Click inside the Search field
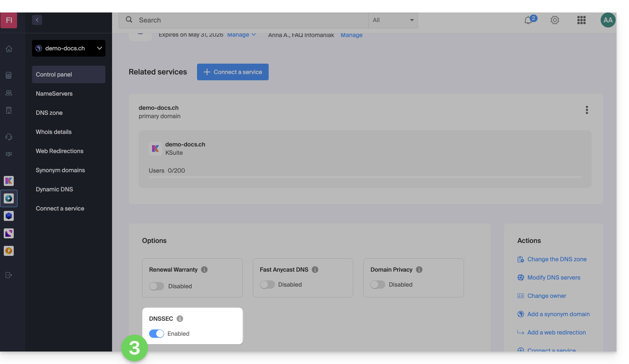 (250, 20)
